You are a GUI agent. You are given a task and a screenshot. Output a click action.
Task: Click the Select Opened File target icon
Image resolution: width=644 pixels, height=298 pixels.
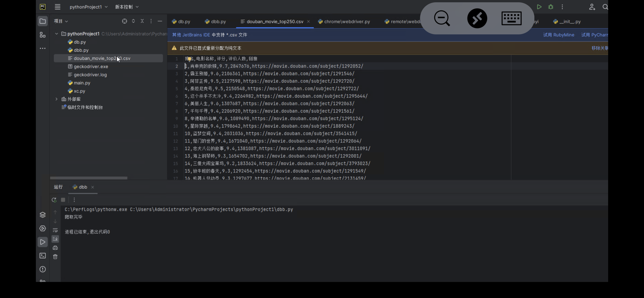point(124,21)
